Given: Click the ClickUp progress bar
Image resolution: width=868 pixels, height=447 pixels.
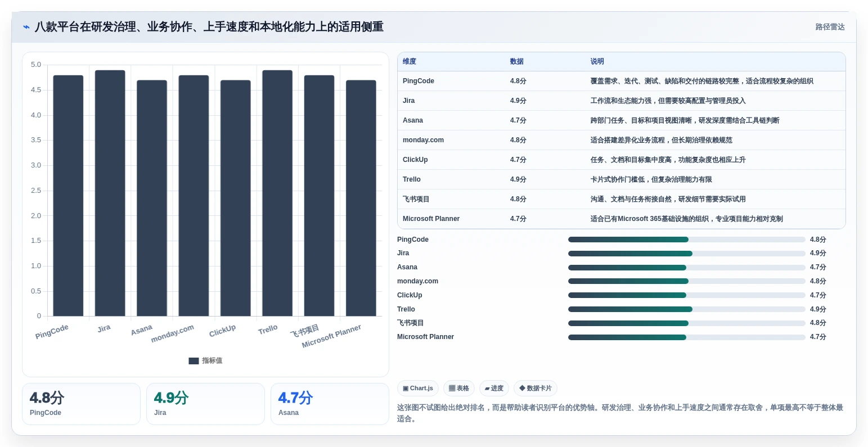Looking at the screenshot, I should click(686, 295).
